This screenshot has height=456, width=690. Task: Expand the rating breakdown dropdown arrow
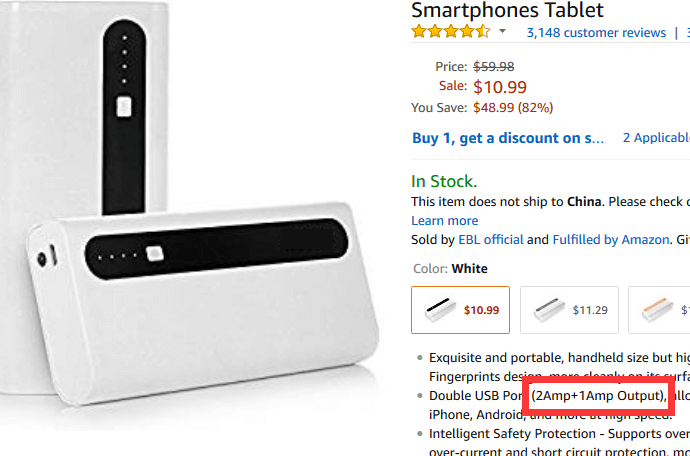pos(503,31)
